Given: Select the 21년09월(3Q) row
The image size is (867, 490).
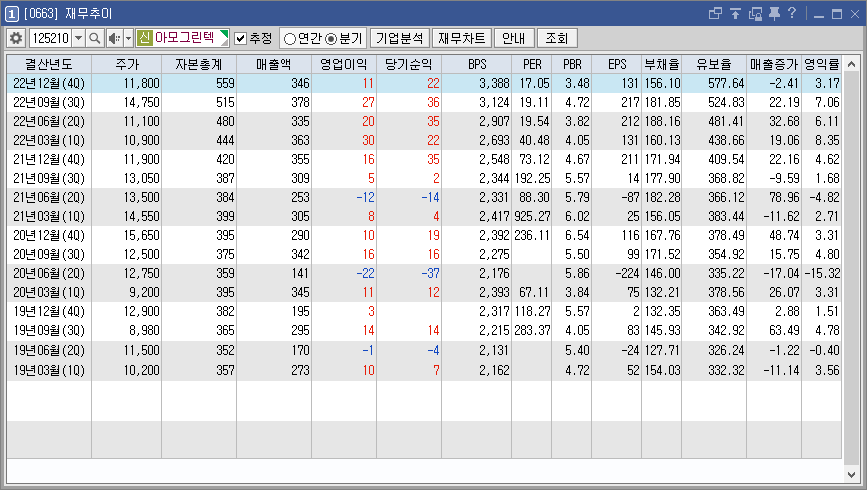Looking at the screenshot, I should 424,178.
